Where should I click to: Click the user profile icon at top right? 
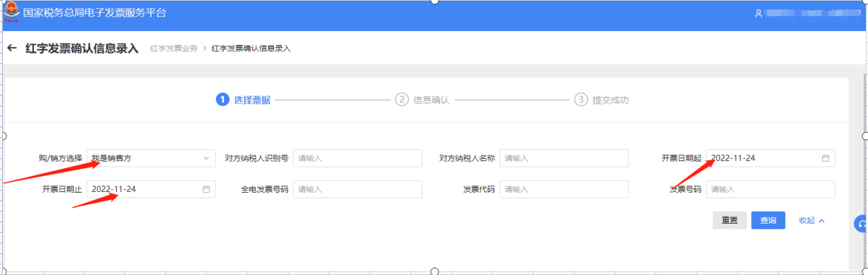coord(758,13)
